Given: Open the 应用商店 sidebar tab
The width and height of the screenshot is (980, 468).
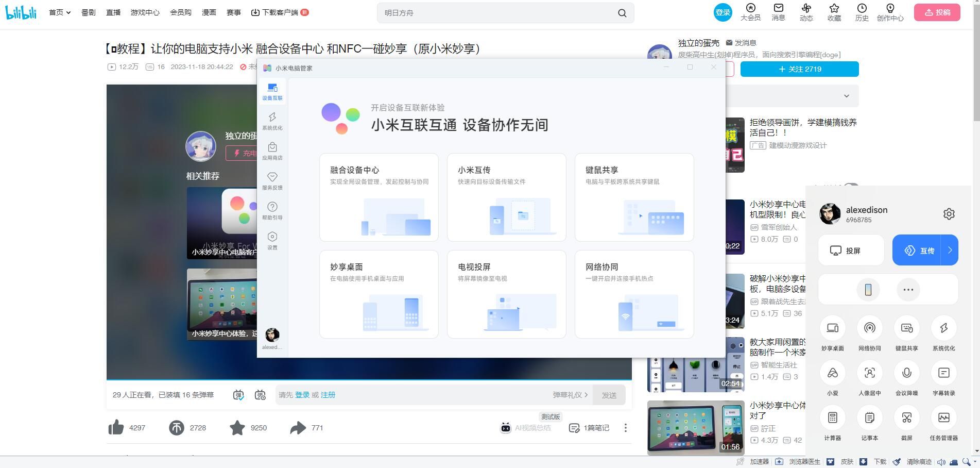Looking at the screenshot, I should [272, 151].
